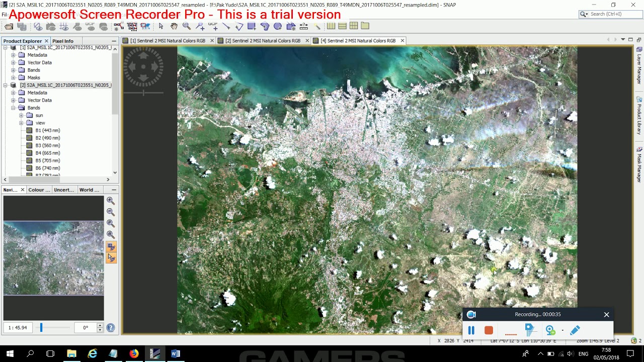Image resolution: width=644 pixels, height=362 pixels.
Task: Select the Zoom magnifier tool in toolbar
Action: pos(187,26)
